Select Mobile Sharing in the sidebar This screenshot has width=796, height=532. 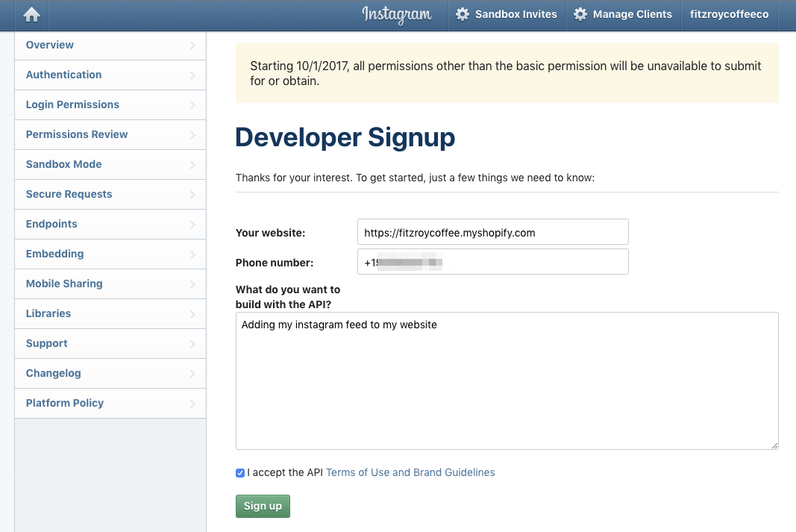pos(110,284)
